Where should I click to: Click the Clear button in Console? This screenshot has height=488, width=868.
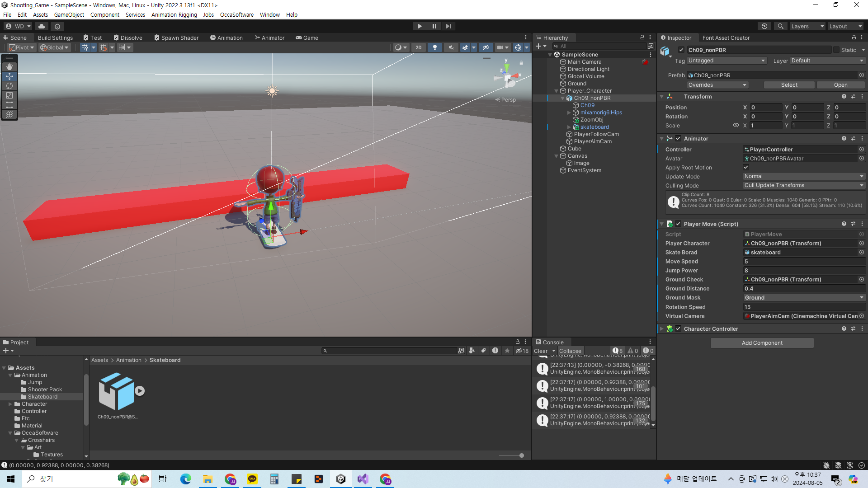click(541, 351)
